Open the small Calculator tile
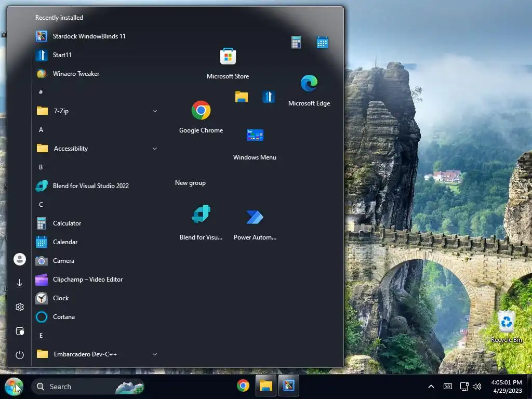The height and width of the screenshot is (399, 532). coord(296,43)
